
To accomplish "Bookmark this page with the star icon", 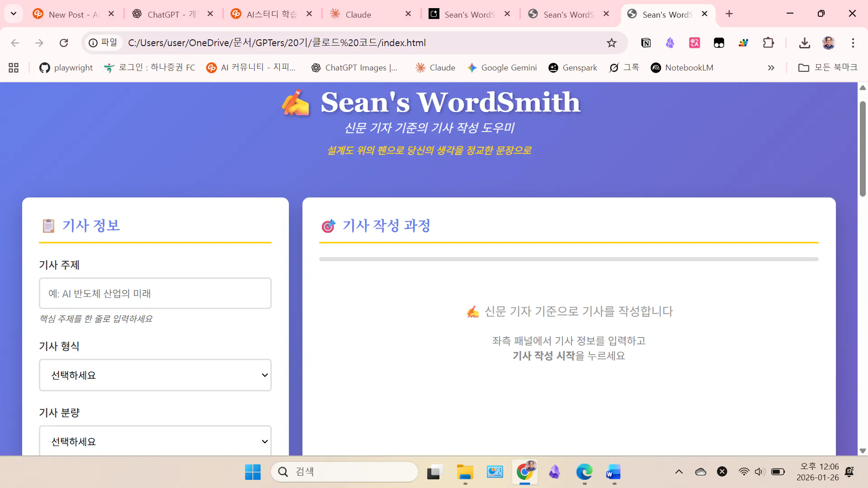I will pos(612,43).
